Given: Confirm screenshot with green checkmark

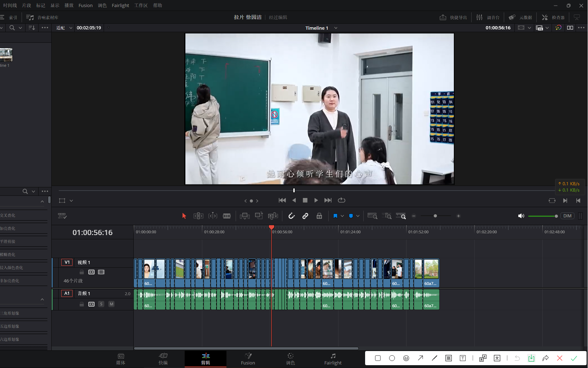Looking at the screenshot, I should click(574, 358).
